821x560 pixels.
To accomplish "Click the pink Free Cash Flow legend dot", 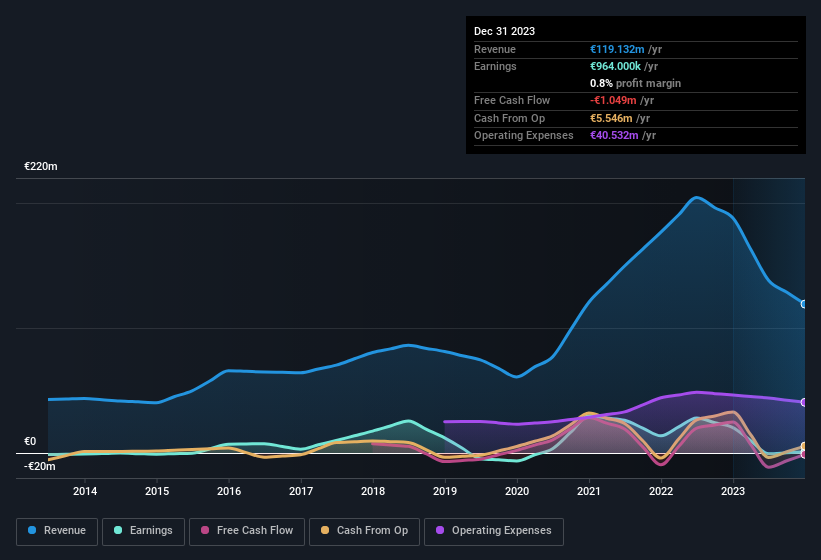I will click(x=205, y=531).
